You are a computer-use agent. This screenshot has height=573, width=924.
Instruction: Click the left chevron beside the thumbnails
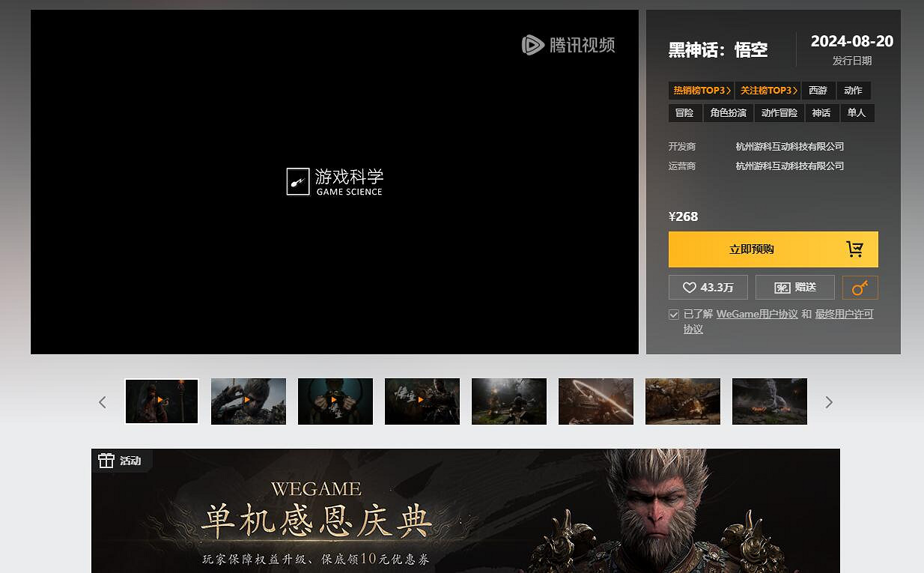(x=103, y=402)
